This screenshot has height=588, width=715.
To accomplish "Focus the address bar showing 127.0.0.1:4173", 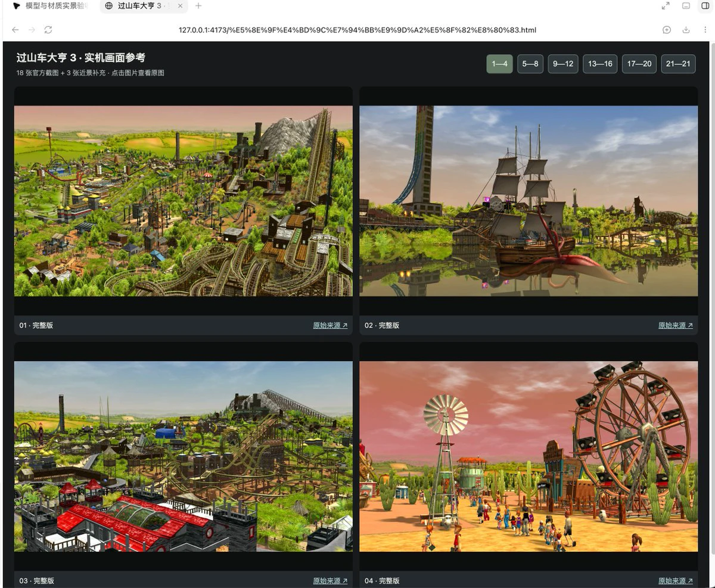I will click(x=357, y=30).
